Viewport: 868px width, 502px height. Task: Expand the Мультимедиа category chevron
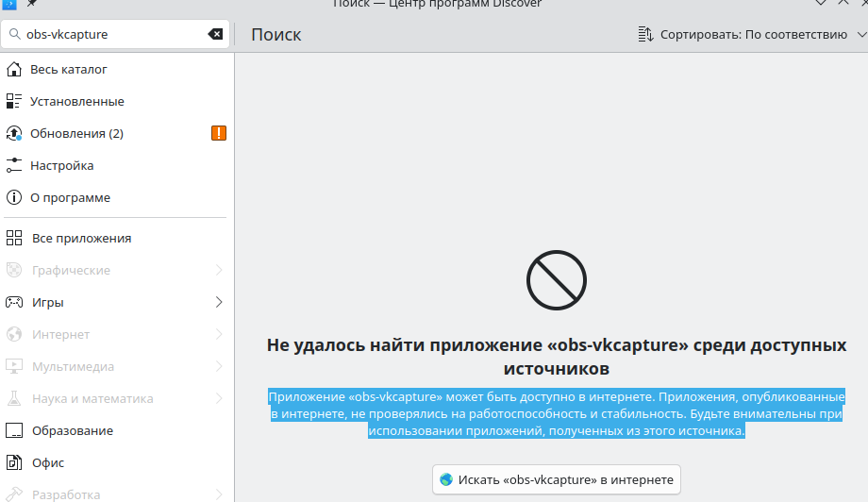pos(219,366)
